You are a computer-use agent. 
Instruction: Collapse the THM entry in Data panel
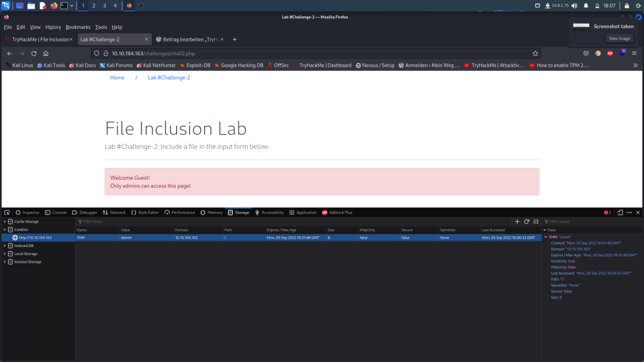point(546,237)
